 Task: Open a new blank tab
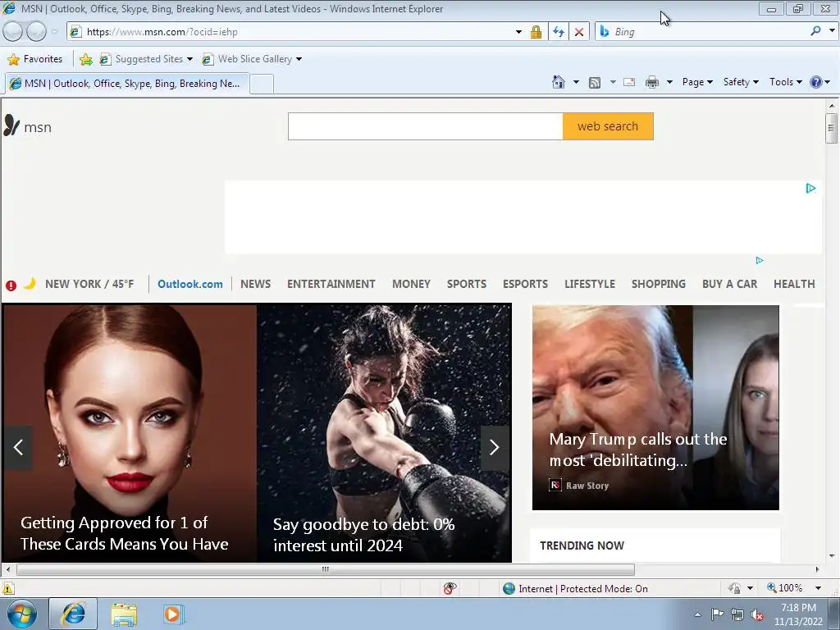point(262,84)
